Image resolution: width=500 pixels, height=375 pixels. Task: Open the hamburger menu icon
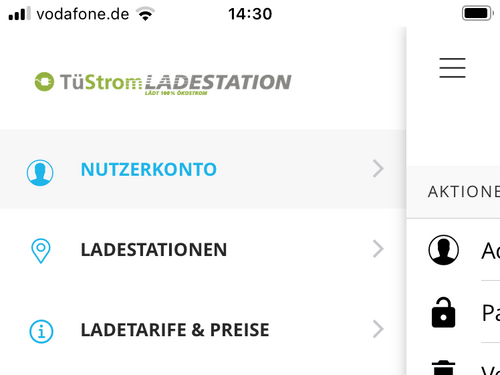click(452, 68)
